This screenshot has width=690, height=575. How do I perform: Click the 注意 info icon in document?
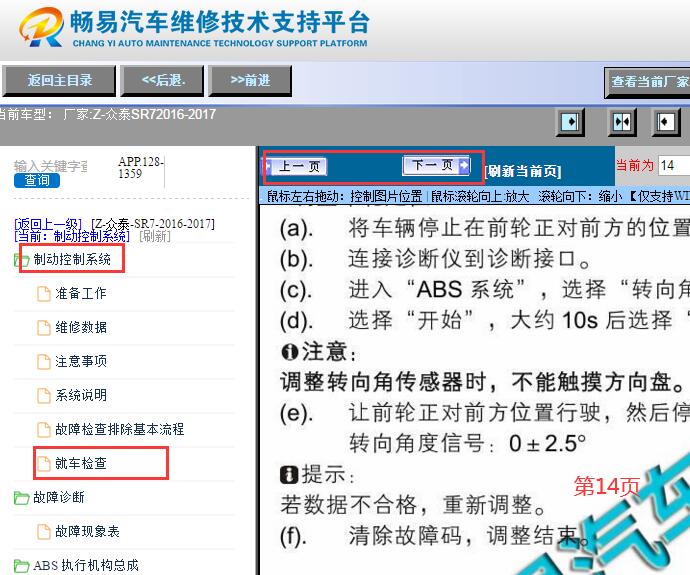[289, 352]
